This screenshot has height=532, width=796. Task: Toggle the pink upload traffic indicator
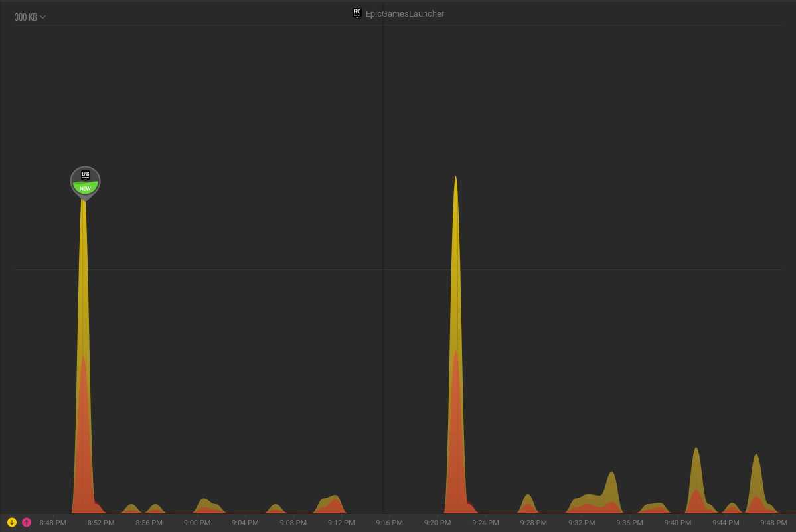coord(27,522)
